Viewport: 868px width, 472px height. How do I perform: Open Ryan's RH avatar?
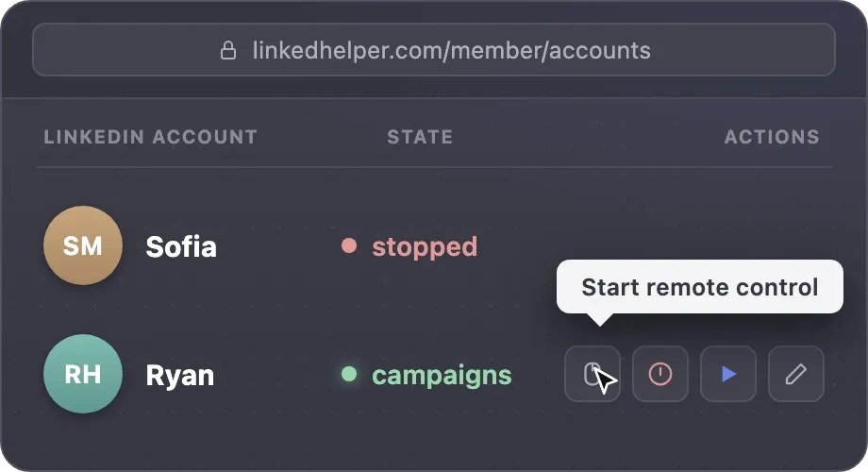click(83, 374)
